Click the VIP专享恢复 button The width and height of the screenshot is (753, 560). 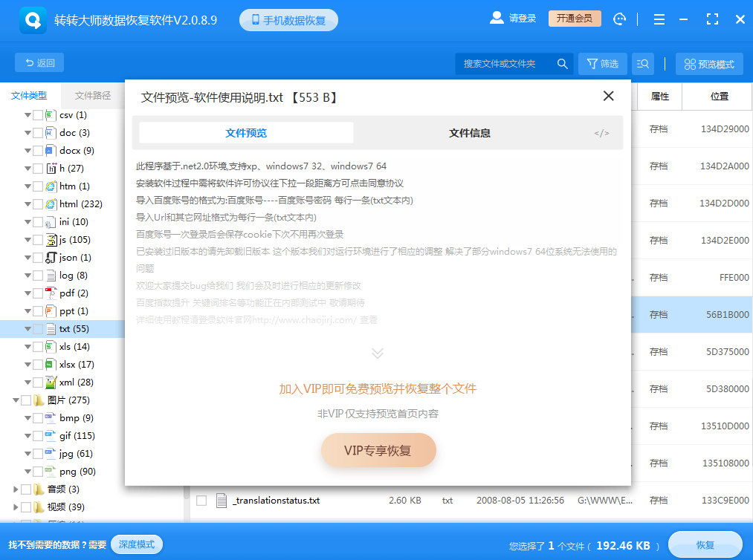378,450
